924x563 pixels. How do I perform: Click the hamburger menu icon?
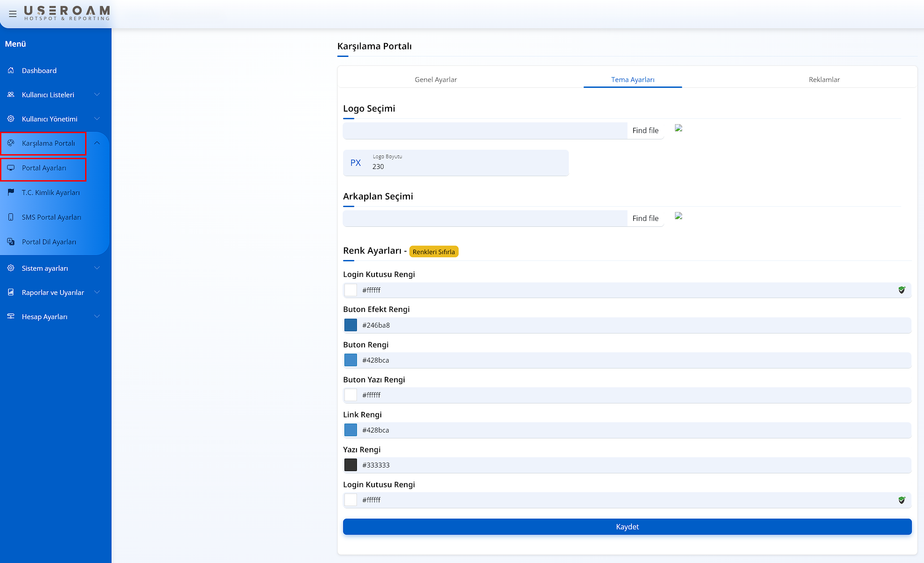tap(13, 14)
